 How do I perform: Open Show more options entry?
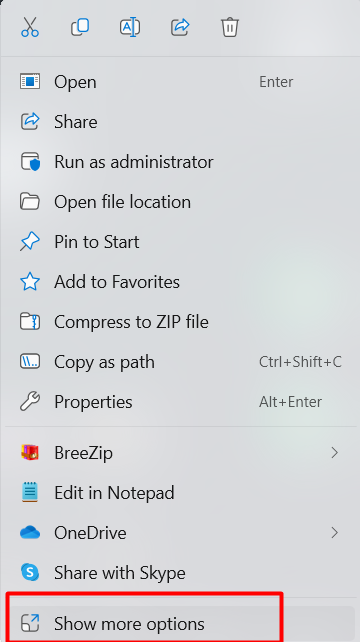click(x=180, y=624)
